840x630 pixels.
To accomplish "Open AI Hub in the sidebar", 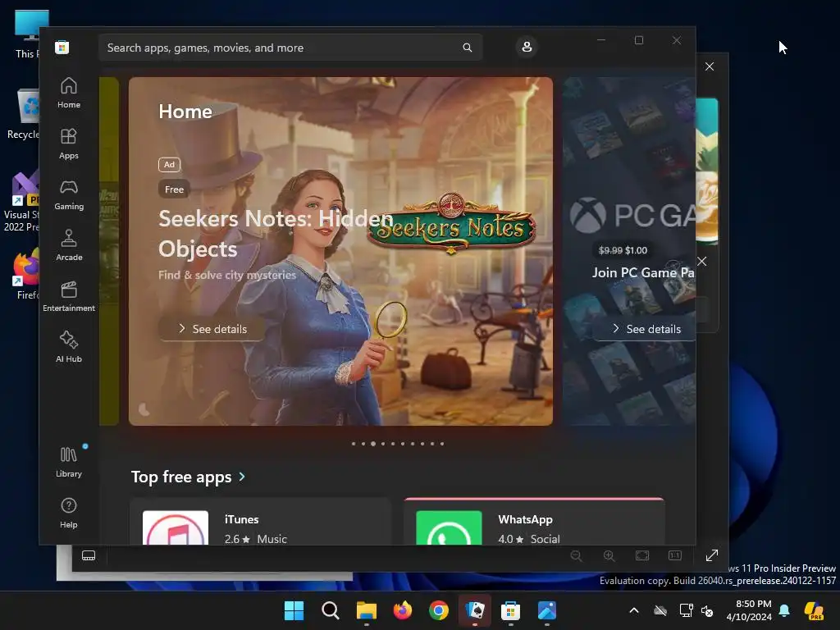I will (69, 347).
